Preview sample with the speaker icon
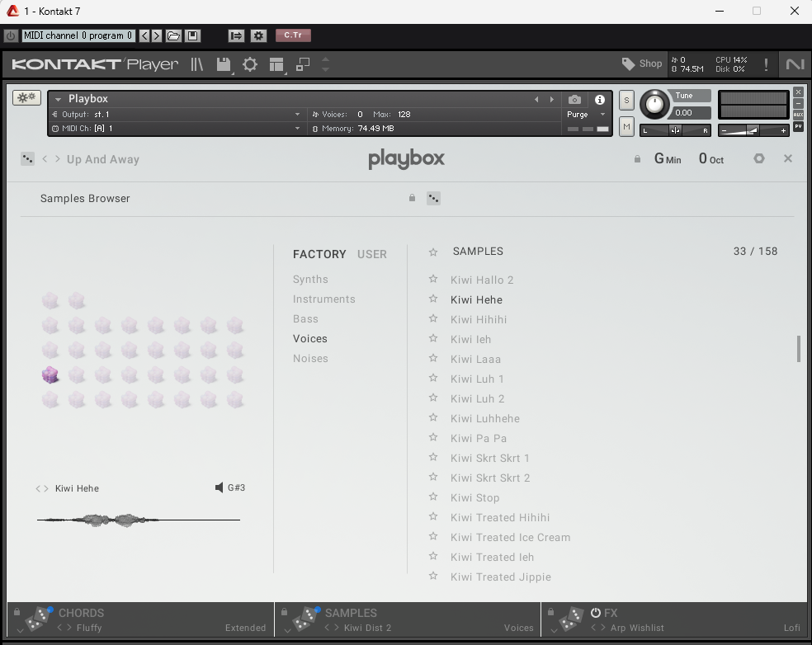812x645 pixels. point(219,487)
